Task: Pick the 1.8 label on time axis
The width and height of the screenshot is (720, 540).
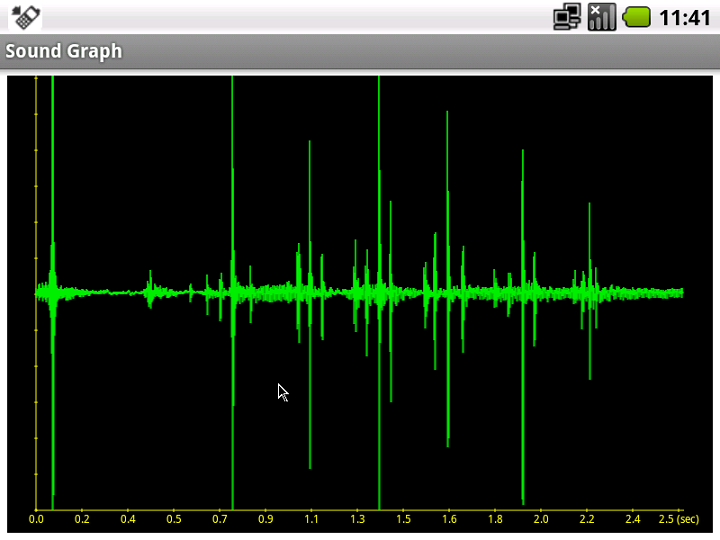Action: tap(495, 519)
